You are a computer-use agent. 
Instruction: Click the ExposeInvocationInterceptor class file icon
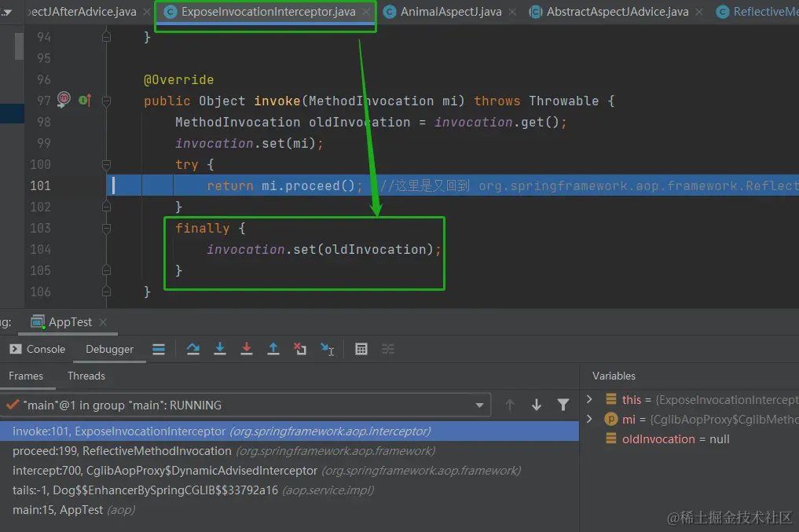point(171,12)
